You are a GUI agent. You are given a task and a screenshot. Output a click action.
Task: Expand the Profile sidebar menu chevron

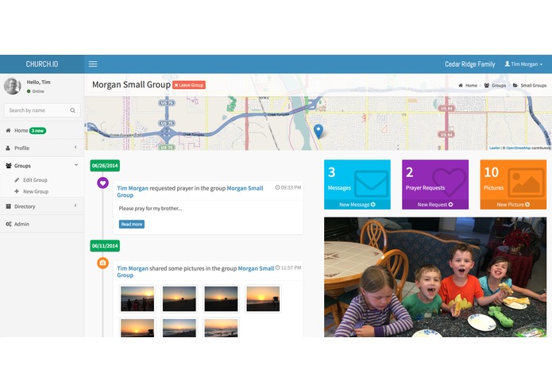coord(75,148)
